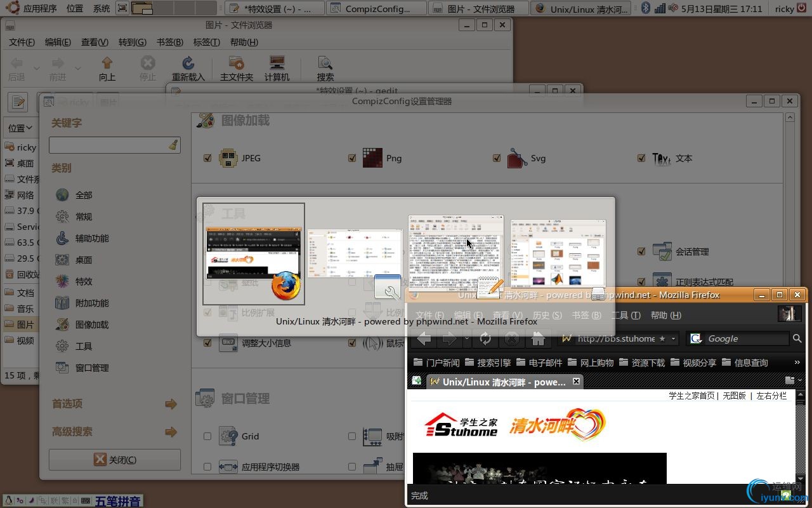This screenshot has height=508, width=812.
Task: Click Firefox home button
Action: point(538,339)
